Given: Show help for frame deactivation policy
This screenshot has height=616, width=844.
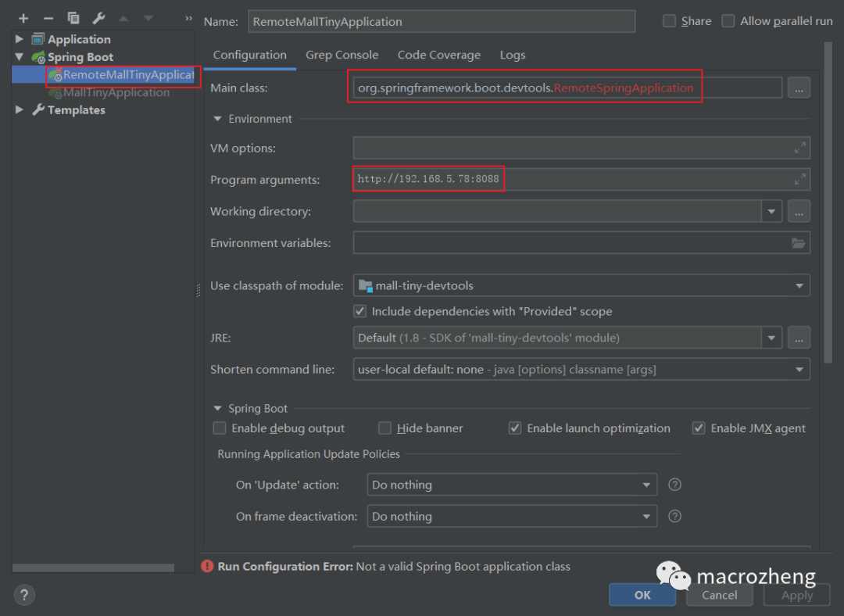Looking at the screenshot, I should click(x=674, y=517).
